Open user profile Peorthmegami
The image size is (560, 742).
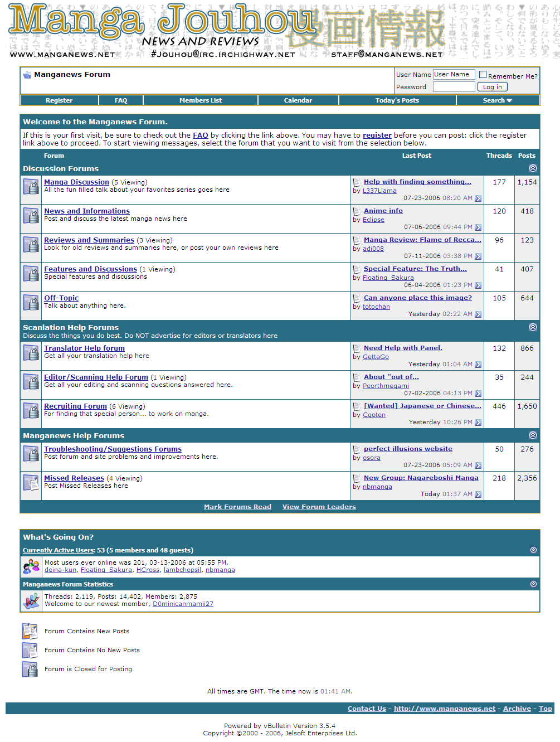(x=386, y=386)
